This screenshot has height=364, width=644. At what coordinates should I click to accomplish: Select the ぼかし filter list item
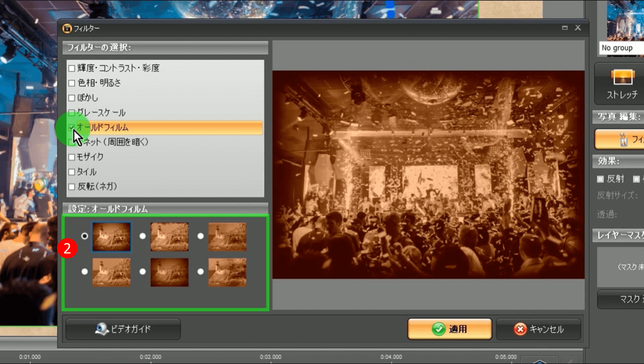coord(88,98)
